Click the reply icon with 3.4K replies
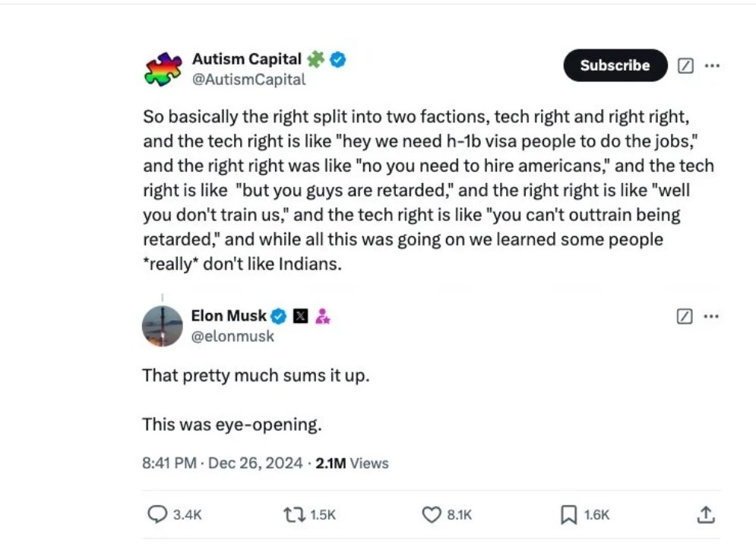This screenshot has height=544, width=756. [x=157, y=514]
